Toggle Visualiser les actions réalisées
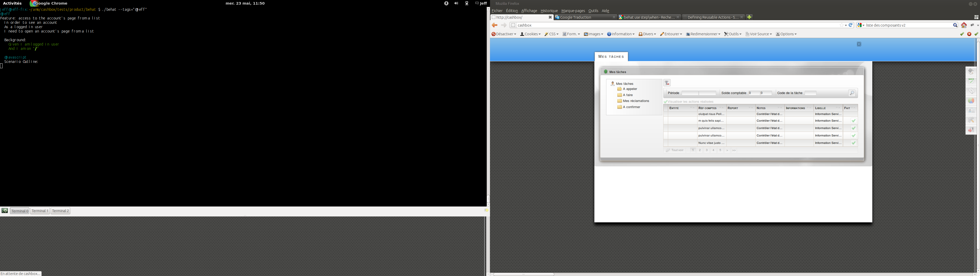This screenshot has height=276, width=980. point(689,102)
